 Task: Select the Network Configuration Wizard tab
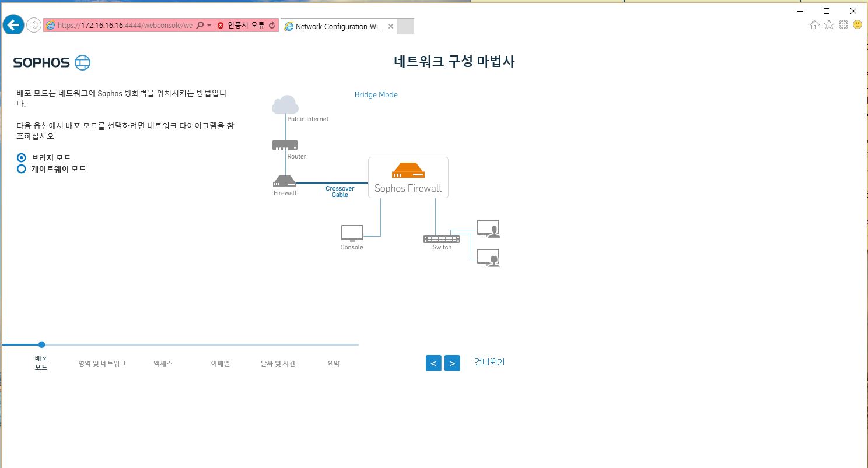pyautogui.click(x=339, y=26)
